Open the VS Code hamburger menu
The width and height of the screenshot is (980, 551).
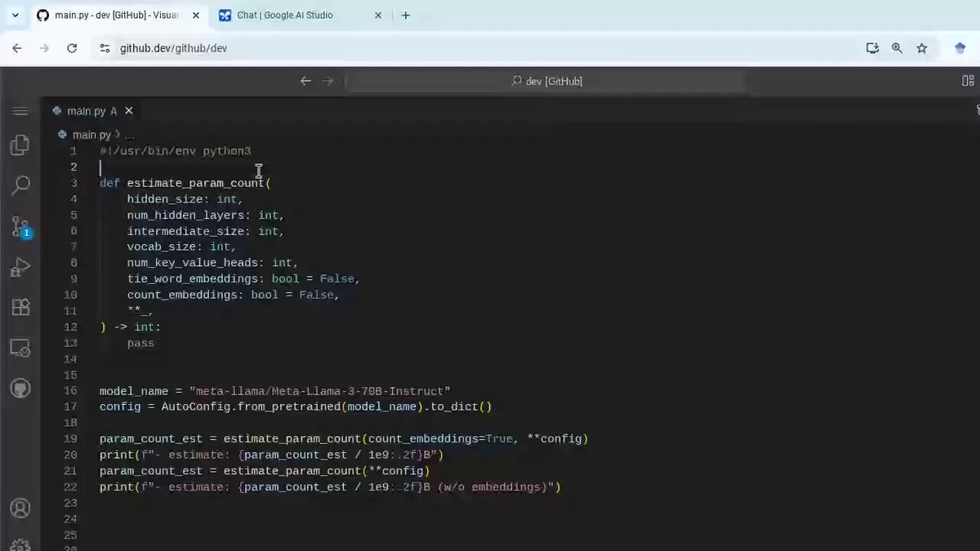coord(20,111)
